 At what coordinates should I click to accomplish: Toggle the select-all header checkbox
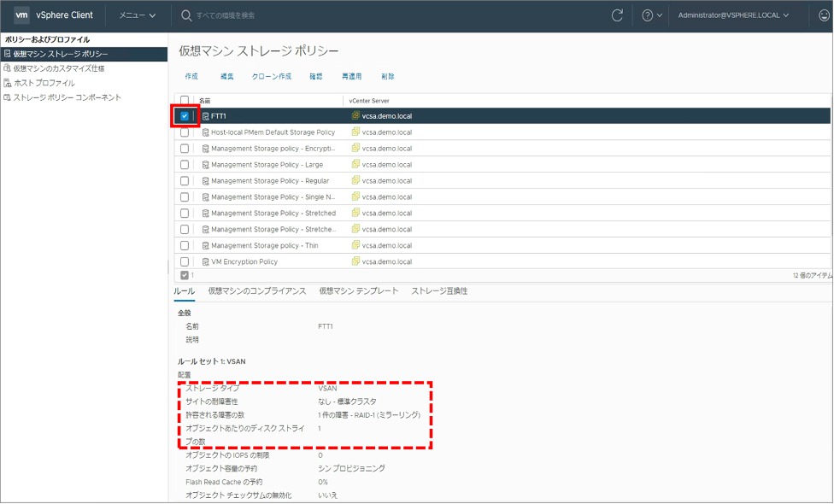(x=185, y=100)
